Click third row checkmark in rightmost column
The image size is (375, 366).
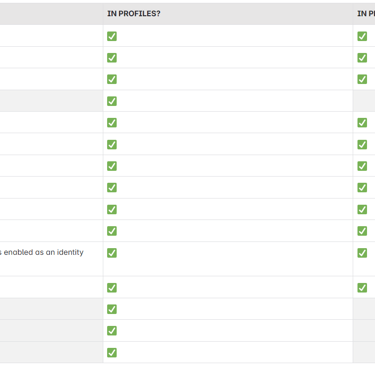[362, 79]
